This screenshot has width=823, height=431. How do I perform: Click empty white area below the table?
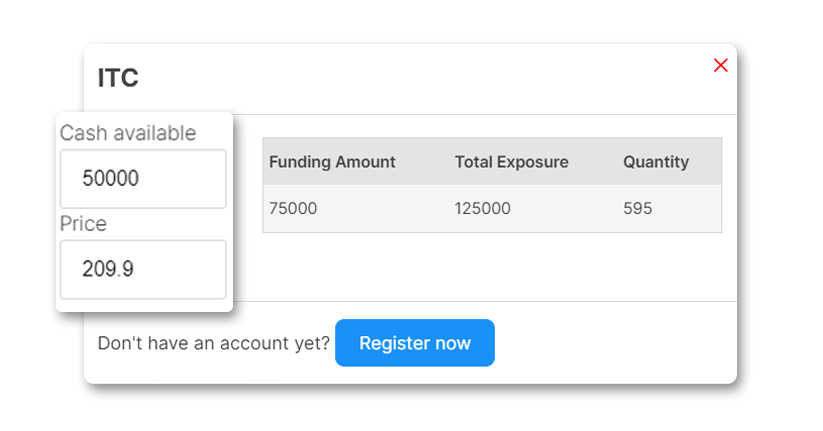(x=490, y=267)
